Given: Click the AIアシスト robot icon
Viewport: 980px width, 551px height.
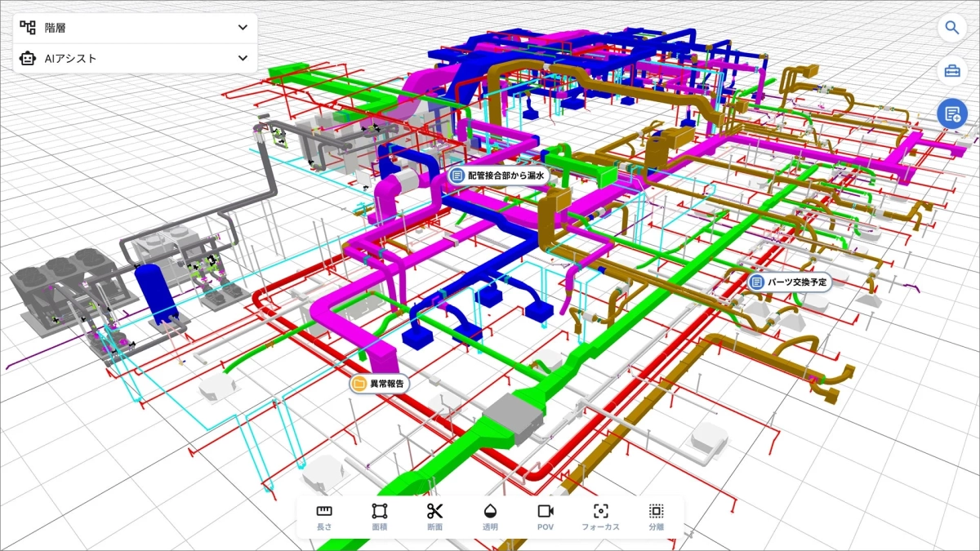Looking at the screenshot, I should coord(26,58).
